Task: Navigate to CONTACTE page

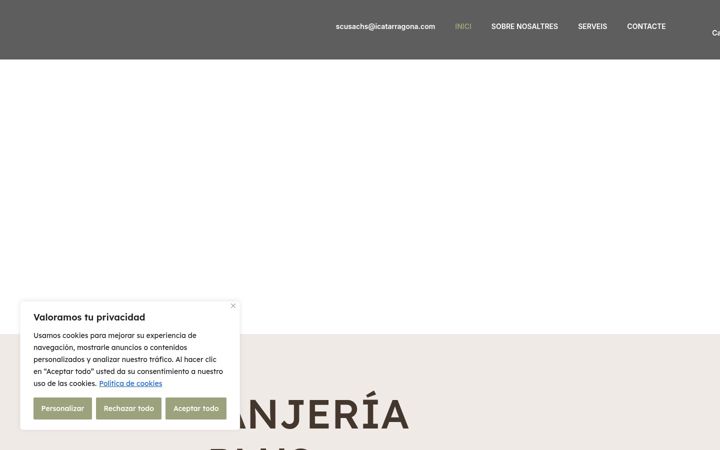Action: (x=646, y=27)
